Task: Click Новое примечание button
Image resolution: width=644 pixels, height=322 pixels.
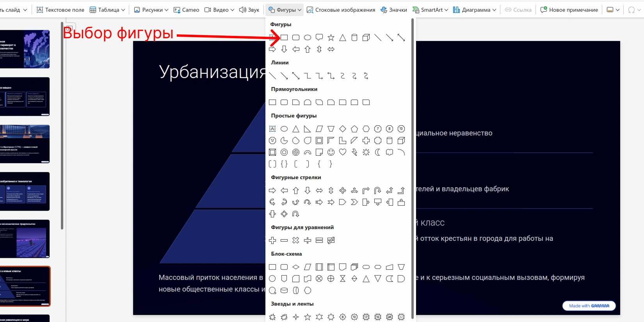Action: click(x=569, y=10)
